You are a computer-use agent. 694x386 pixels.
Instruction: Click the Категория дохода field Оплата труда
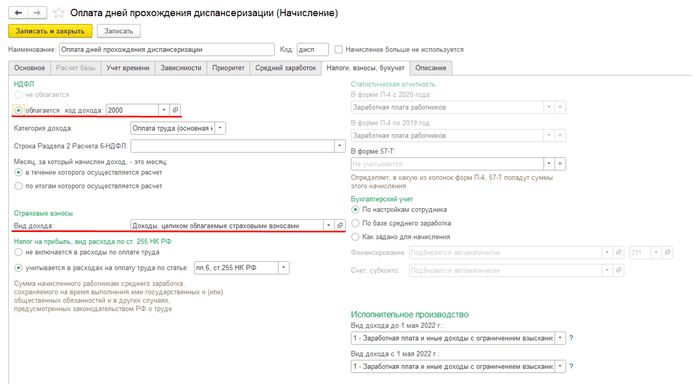(x=173, y=128)
